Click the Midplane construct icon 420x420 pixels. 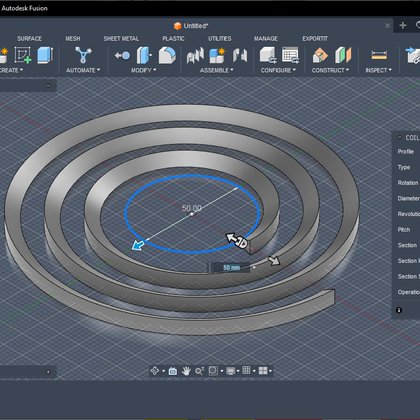click(x=343, y=55)
